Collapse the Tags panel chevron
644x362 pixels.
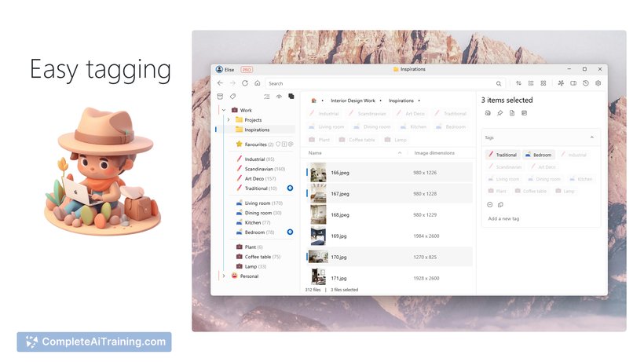pos(592,137)
